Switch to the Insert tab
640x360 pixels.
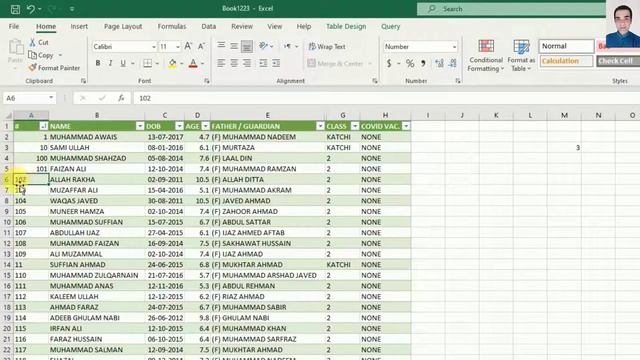point(79,26)
